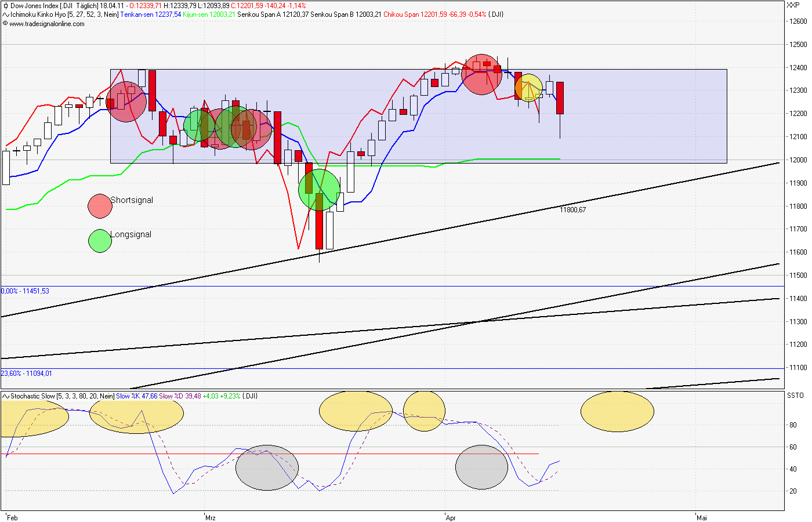812x522 pixels.
Task: Select the yellow circle annotation on recent candles
Action: pos(529,88)
